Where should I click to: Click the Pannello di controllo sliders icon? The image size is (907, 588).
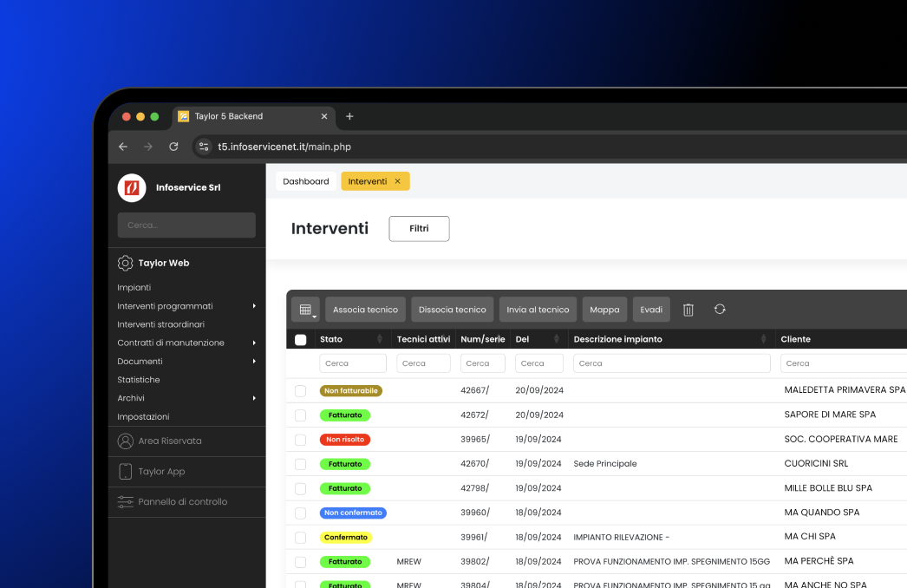click(125, 502)
